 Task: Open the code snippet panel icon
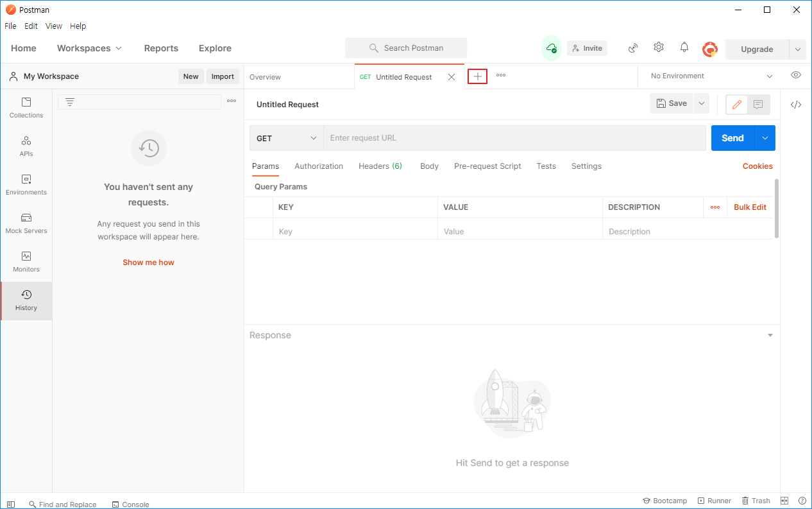tap(796, 105)
